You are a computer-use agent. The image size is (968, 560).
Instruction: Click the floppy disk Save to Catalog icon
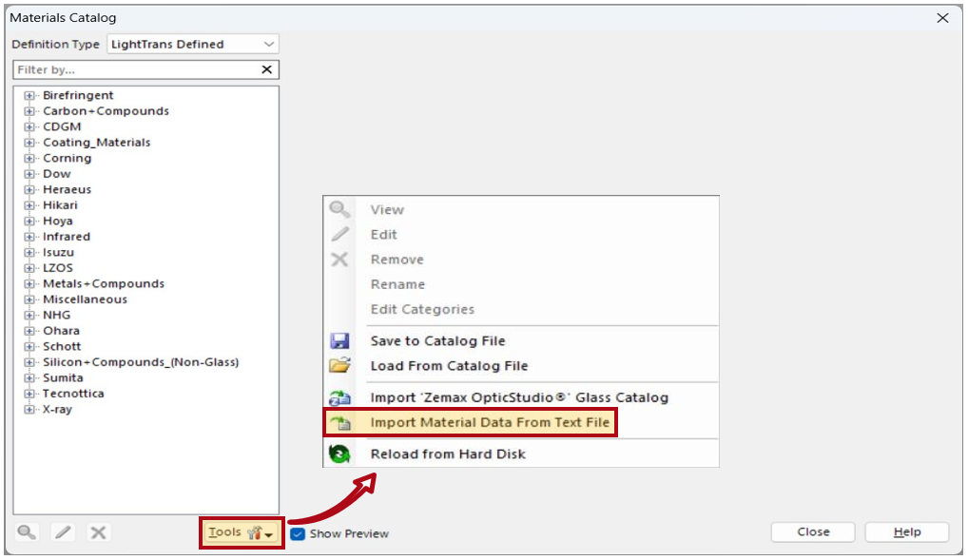point(339,340)
